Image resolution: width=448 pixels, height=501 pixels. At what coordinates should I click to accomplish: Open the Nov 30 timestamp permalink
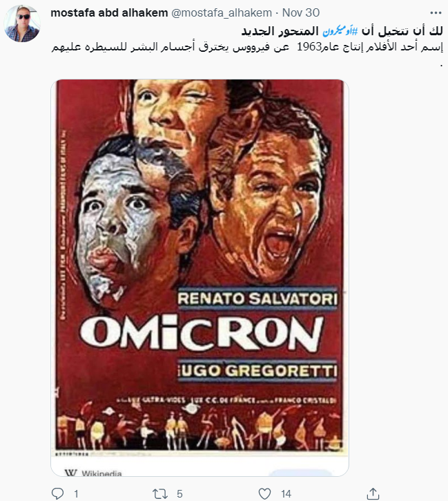pyautogui.click(x=301, y=12)
